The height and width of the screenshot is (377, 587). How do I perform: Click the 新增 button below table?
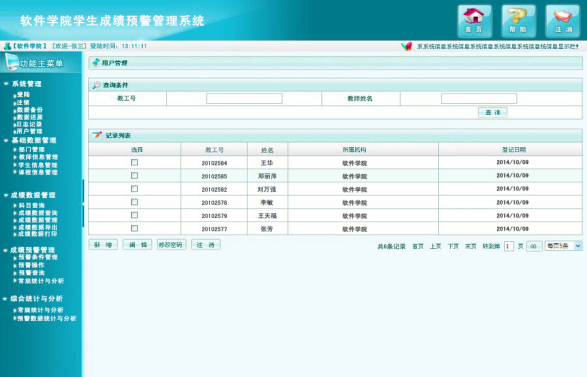coord(103,245)
